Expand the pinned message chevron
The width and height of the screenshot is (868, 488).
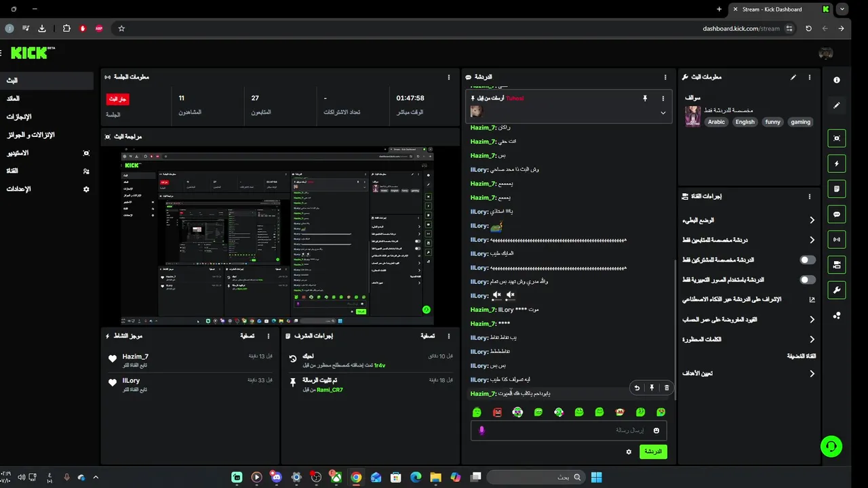[663, 113]
